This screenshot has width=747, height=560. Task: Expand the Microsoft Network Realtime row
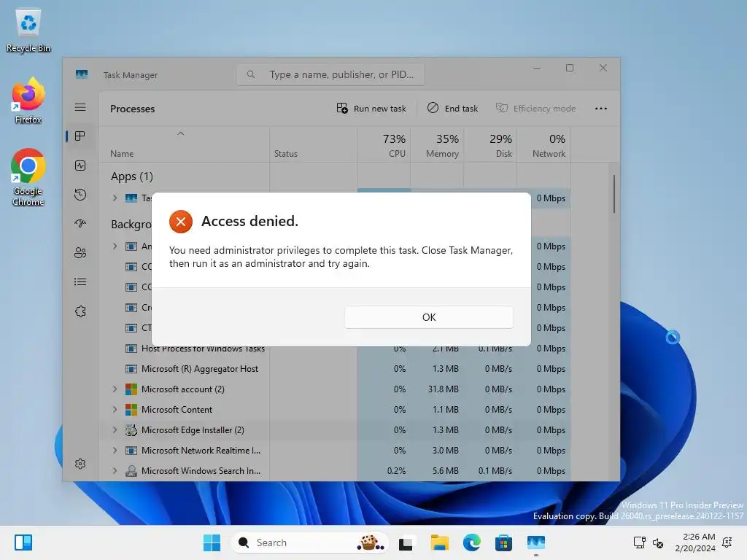(x=115, y=451)
